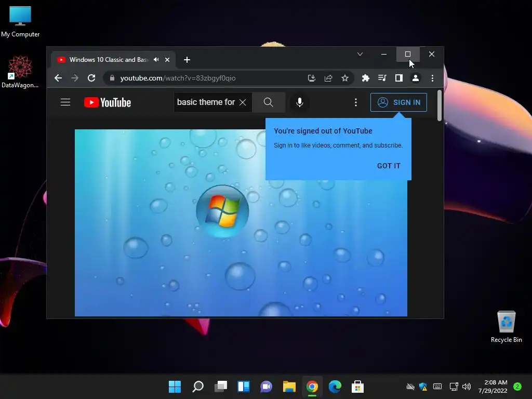The image size is (532, 399).
Task: Open the Chat taskbar icon
Action: click(x=267, y=387)
